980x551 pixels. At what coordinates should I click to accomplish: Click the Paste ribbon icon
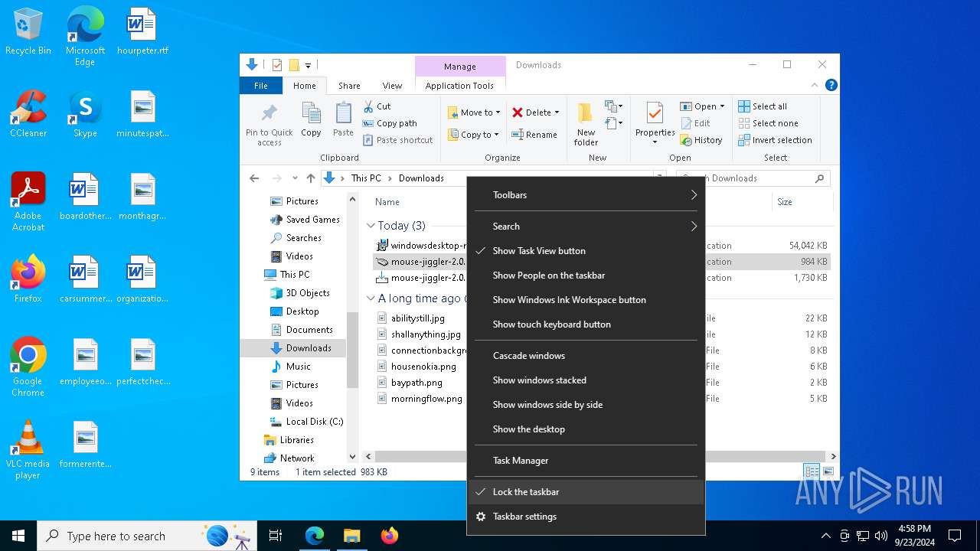click(x=343, y=120)
